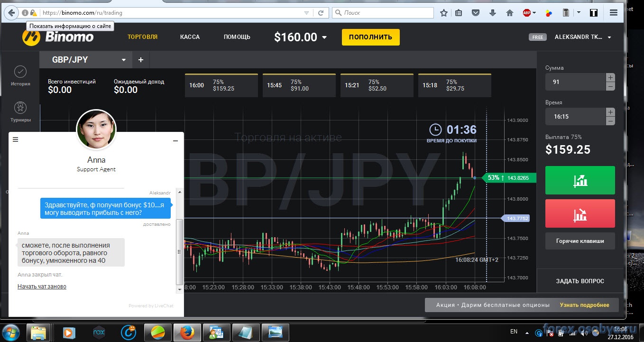
Task: Increase Сумма with the plus stepper
Action: tap(610, 77)
